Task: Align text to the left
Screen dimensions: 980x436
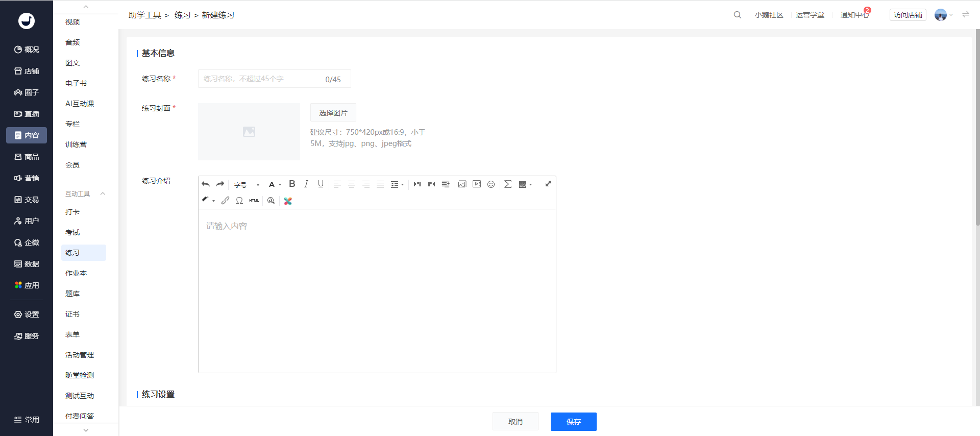Action: 337,184
